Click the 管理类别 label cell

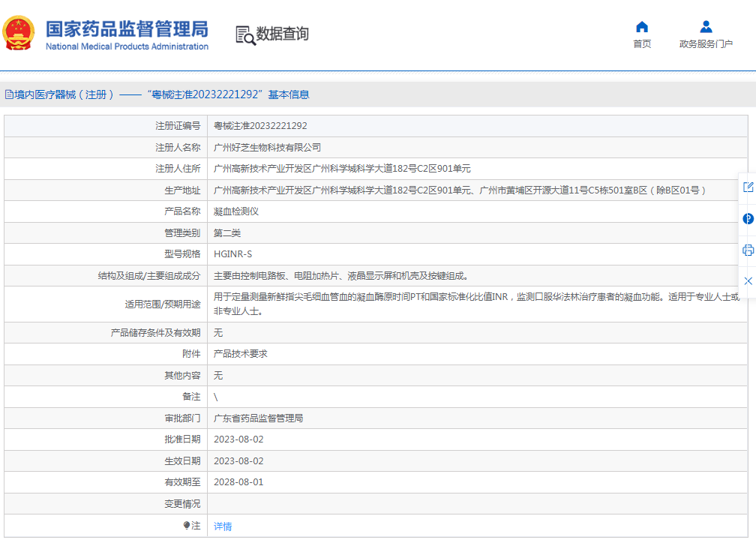click(x=106, y=233)
